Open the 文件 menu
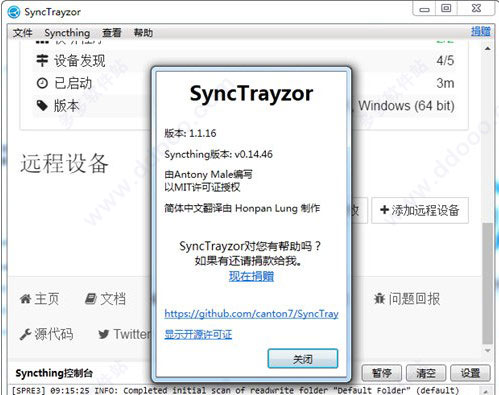This screenshot has width=499, height=395. 23,33
